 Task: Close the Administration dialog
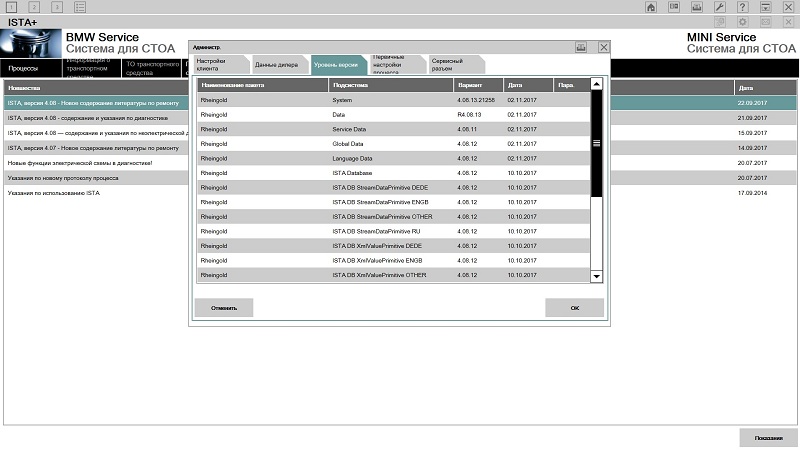pyautogui.click(x=604, y=47)
